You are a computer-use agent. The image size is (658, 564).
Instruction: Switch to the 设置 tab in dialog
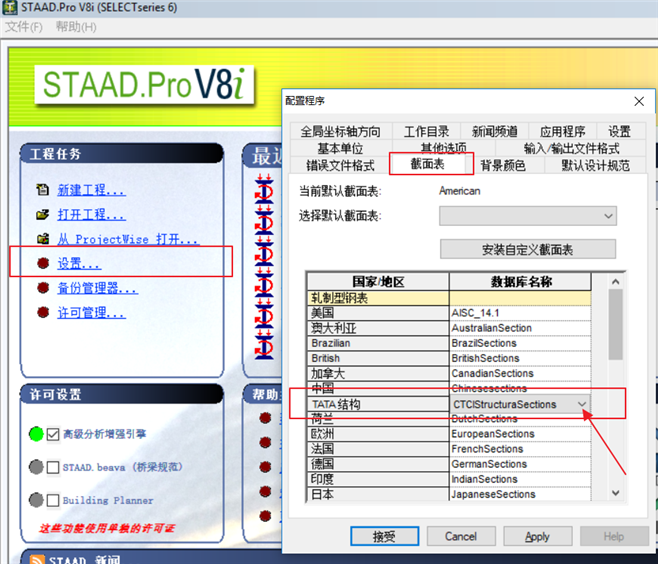[x=620, y=131]
